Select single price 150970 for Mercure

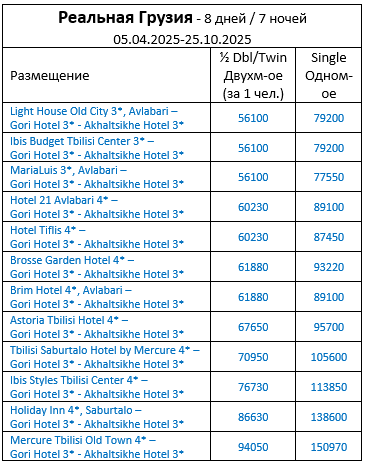329,447
